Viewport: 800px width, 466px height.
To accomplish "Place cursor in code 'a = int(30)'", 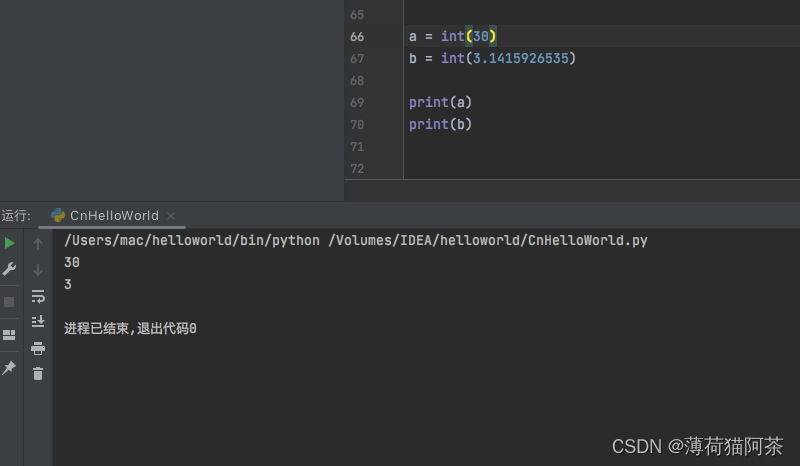I will (x=453, y=36).
